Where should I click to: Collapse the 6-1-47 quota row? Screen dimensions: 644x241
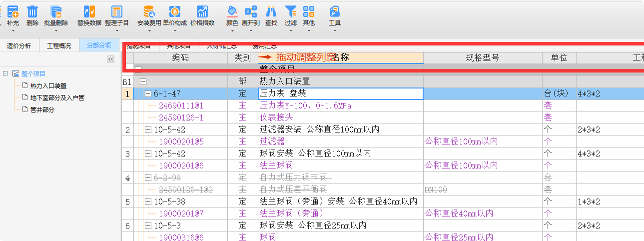(148, 93)
